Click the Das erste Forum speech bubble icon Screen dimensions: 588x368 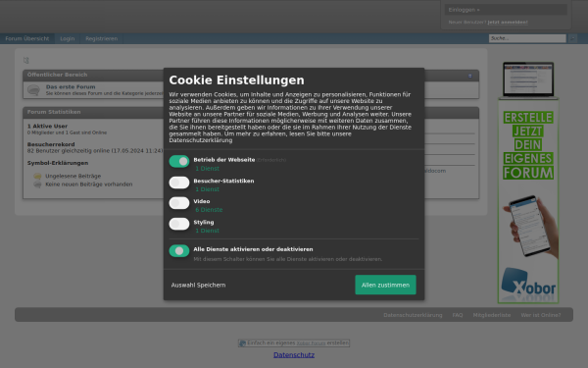pos(33,90)
